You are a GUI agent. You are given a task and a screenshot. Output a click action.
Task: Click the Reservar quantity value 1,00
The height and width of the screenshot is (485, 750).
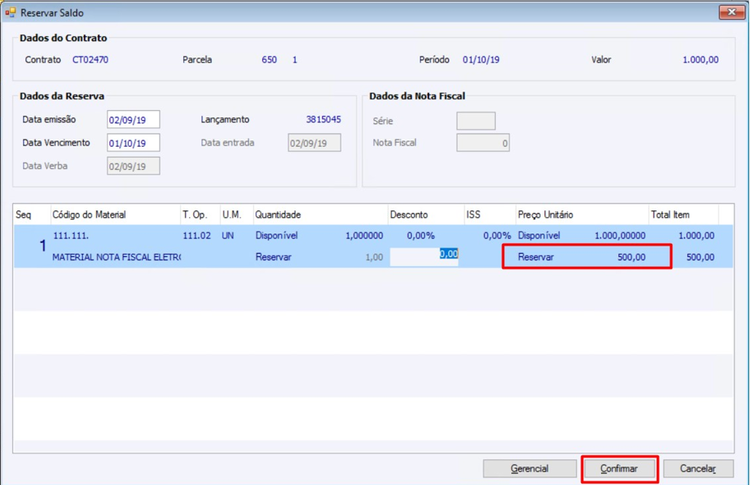click(x=374, y=257)
